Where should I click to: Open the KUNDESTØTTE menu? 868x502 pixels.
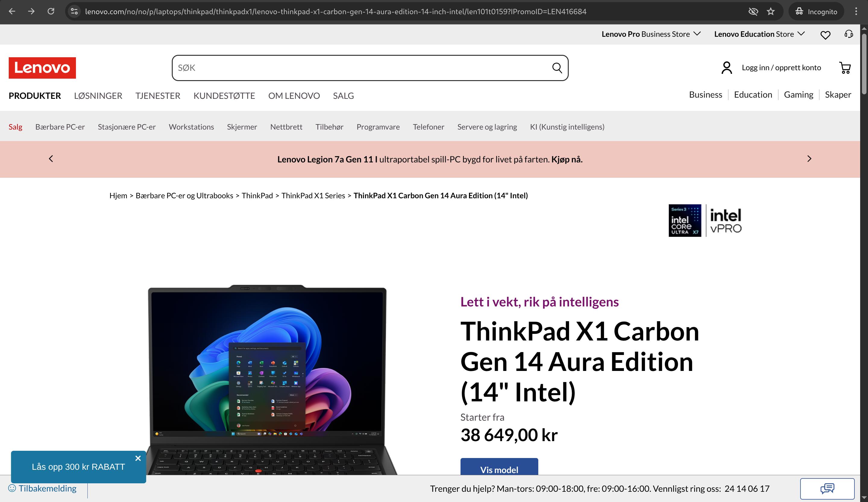coord(224,96)
